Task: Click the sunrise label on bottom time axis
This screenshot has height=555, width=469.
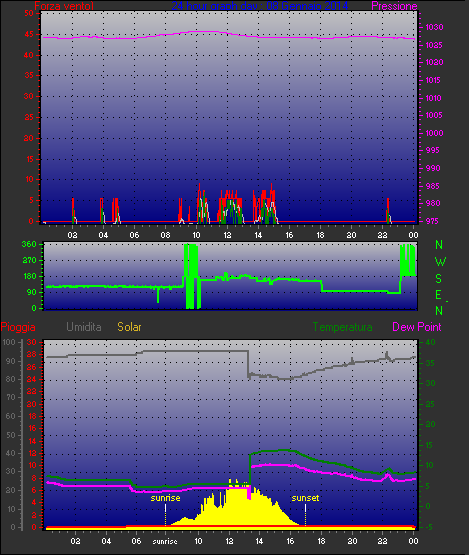Action: 165,542
